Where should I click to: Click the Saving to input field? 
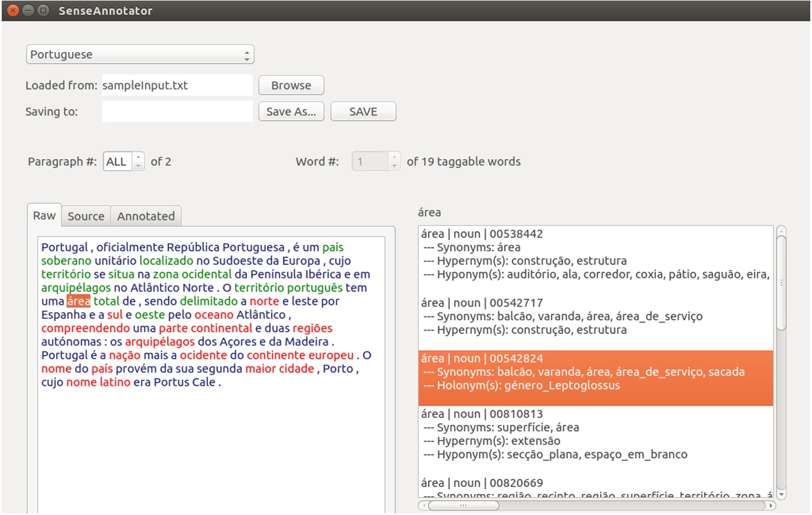click(177, 112)
